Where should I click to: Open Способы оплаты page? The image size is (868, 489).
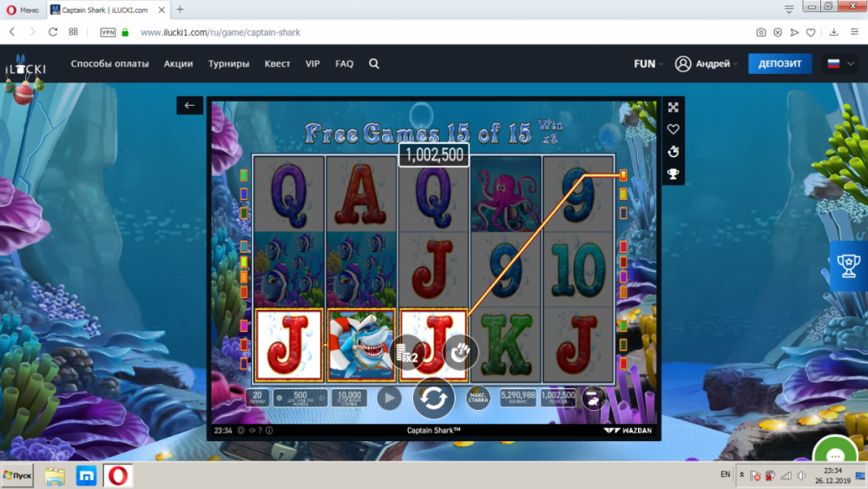click(x=109, y=63)
